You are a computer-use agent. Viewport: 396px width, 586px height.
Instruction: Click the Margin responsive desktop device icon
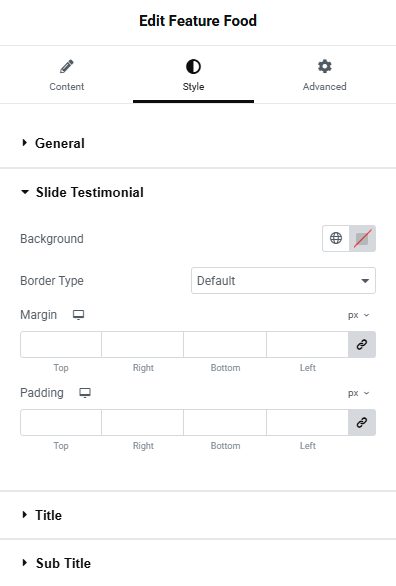[x=78, y=315]
